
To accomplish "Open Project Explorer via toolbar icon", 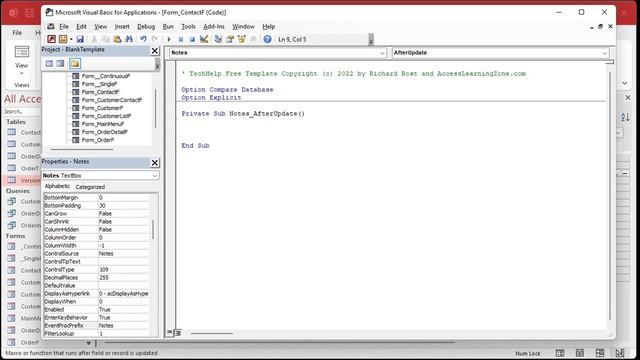I will point(218,39).
